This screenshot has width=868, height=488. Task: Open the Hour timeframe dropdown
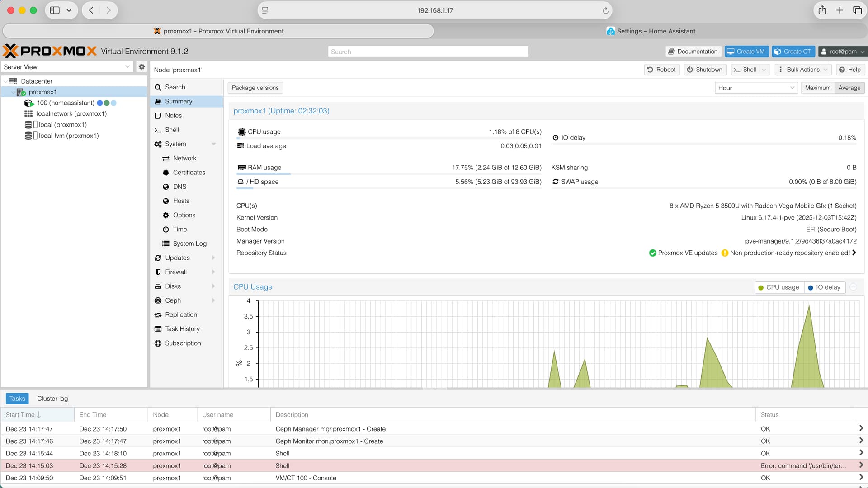coord(755,88)
